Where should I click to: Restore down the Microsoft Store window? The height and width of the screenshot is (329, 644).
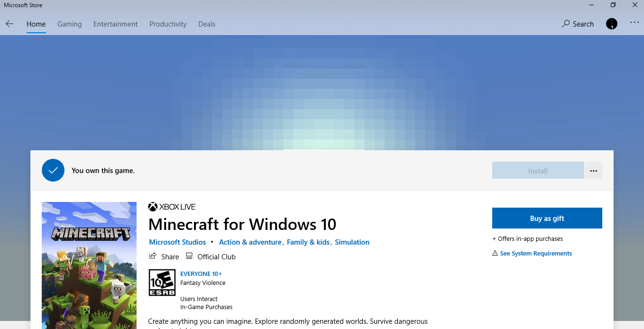tap(613, 5)
